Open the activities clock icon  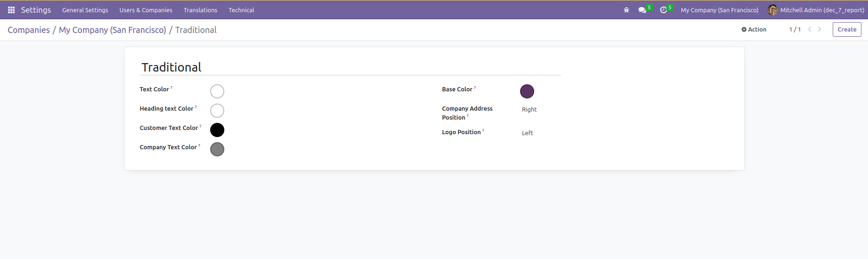[x=663, y=10]
